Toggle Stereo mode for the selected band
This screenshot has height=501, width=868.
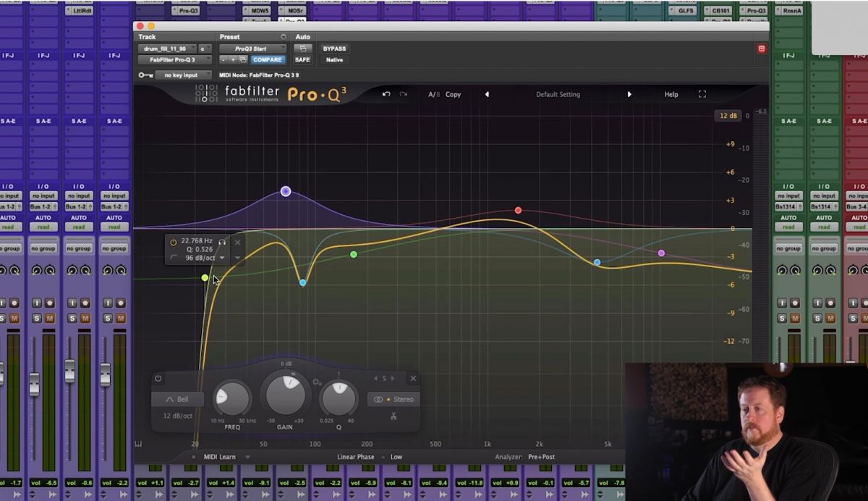click(394, 399)
